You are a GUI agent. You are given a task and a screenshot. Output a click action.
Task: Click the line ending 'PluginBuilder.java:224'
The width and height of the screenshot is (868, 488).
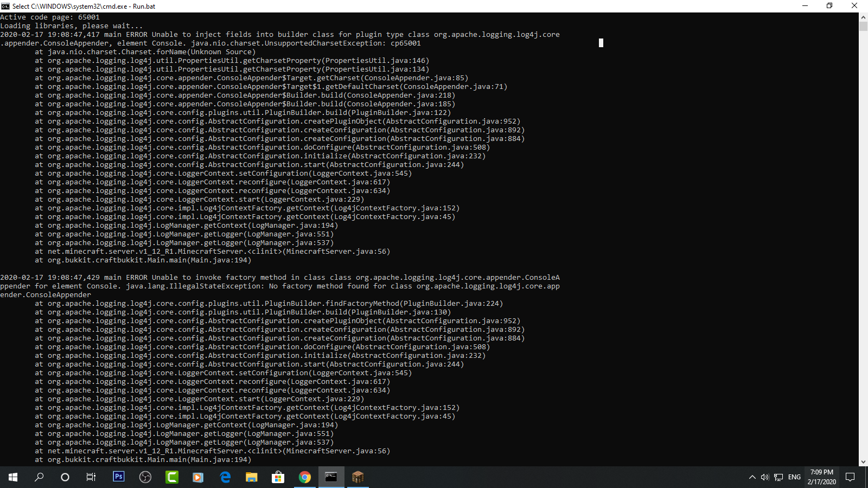pyautogui.click(x=269, y=304)
